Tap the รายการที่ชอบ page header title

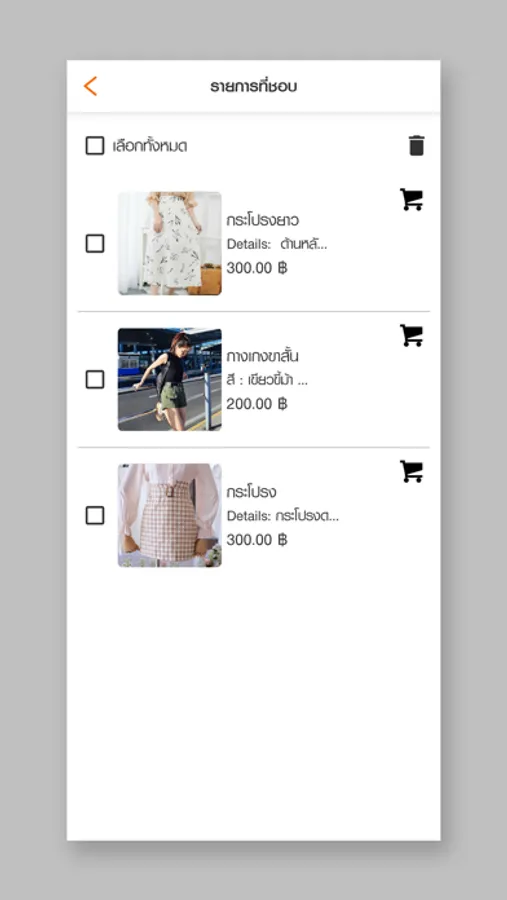point(253,87)
